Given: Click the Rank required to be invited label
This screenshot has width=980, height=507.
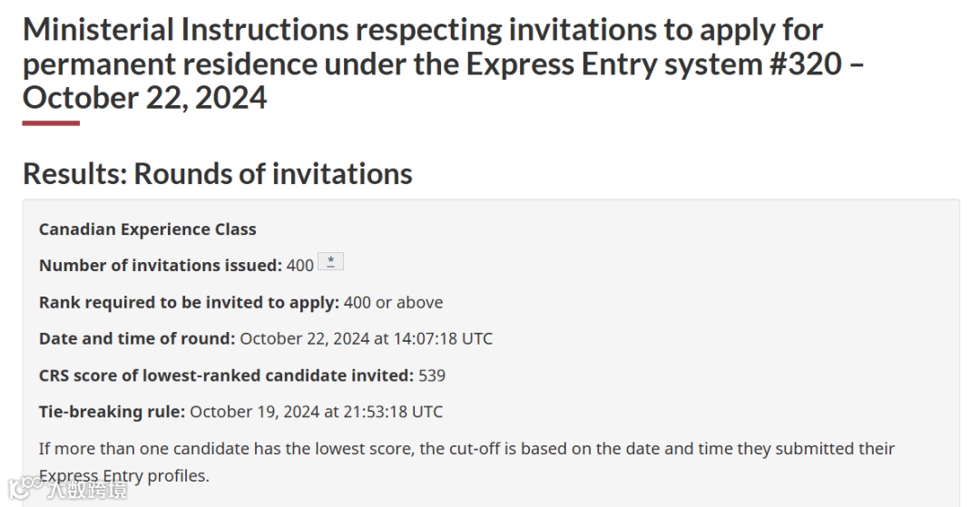Looking at the screenshot, I should [189, 302].
